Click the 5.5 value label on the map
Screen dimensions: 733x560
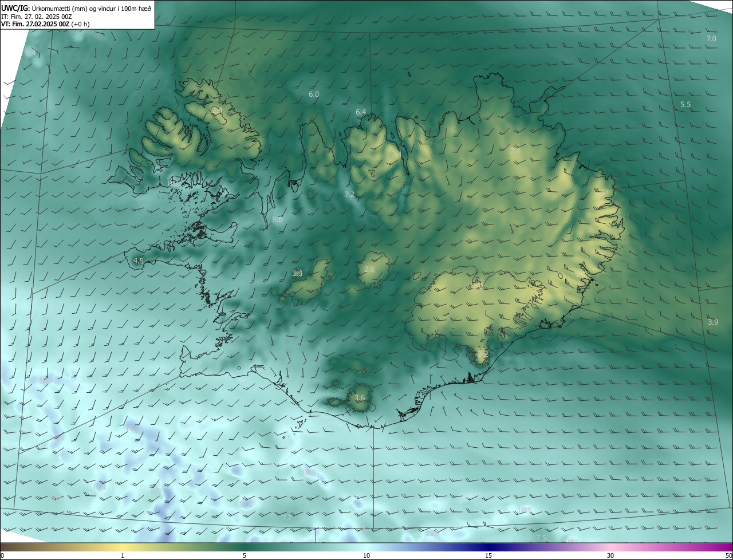[685, 105]
